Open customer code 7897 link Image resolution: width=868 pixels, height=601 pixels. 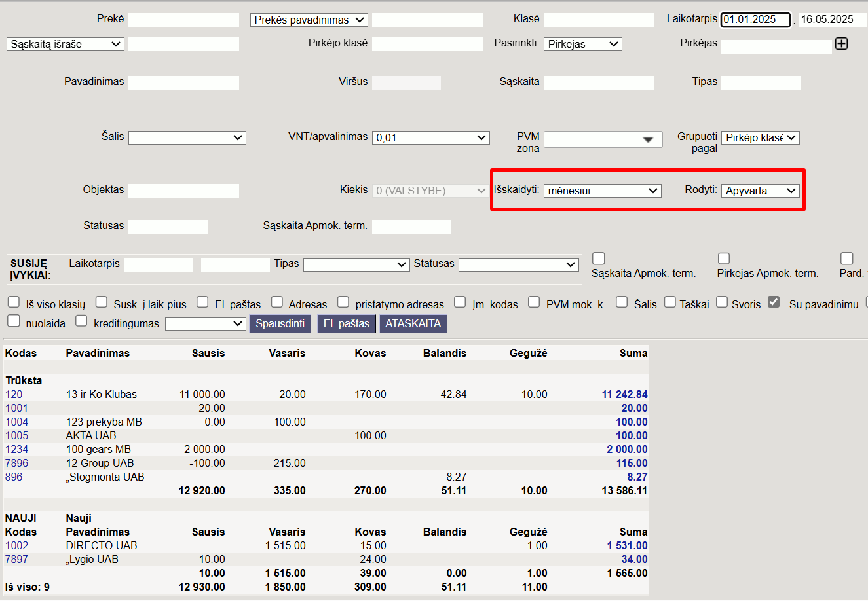[x=17, y=559]
